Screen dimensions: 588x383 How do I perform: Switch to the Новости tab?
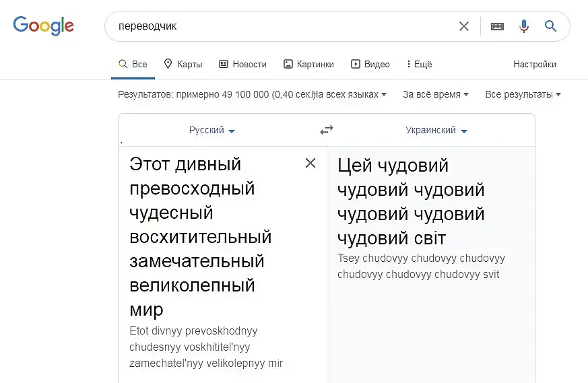[242, 65]
